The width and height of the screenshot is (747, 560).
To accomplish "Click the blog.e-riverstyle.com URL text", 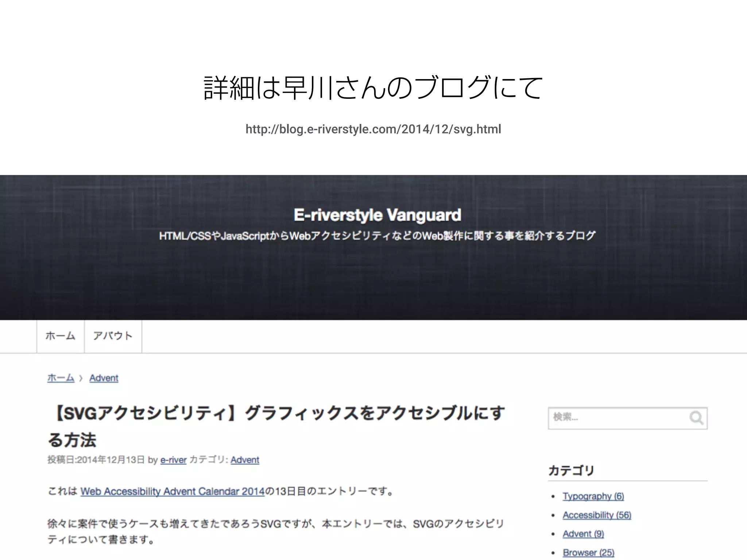I will 373,129.
